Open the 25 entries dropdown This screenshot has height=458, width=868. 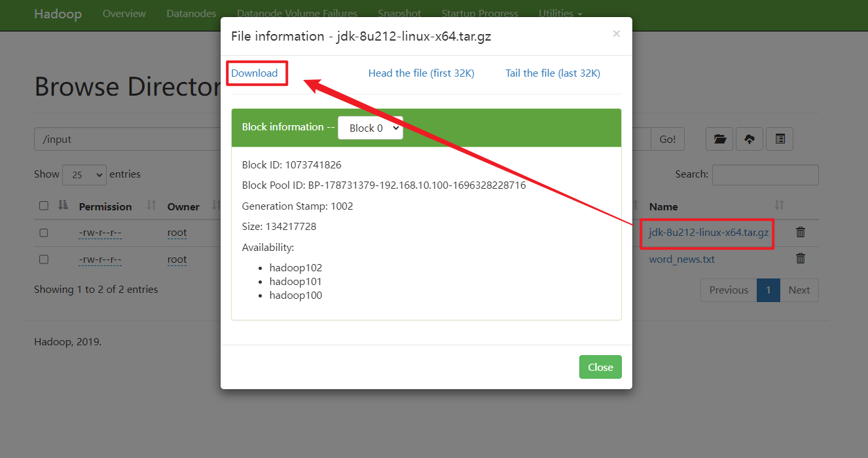coord(84,174)
